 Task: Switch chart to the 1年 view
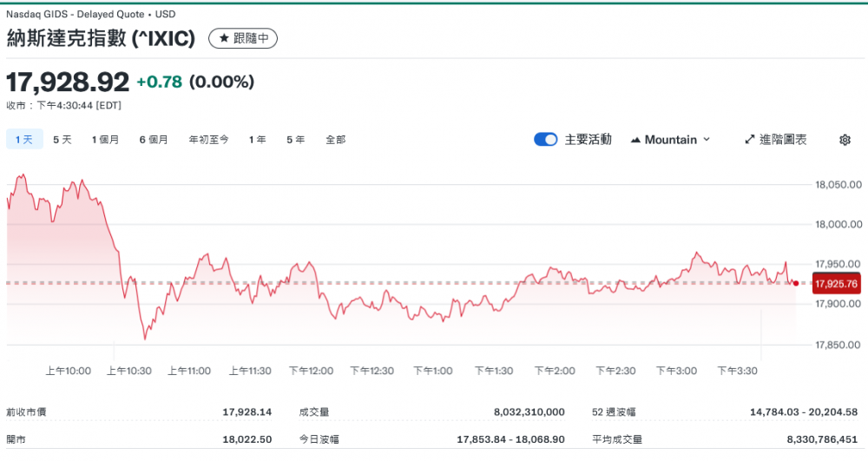(x=257, y=140)
